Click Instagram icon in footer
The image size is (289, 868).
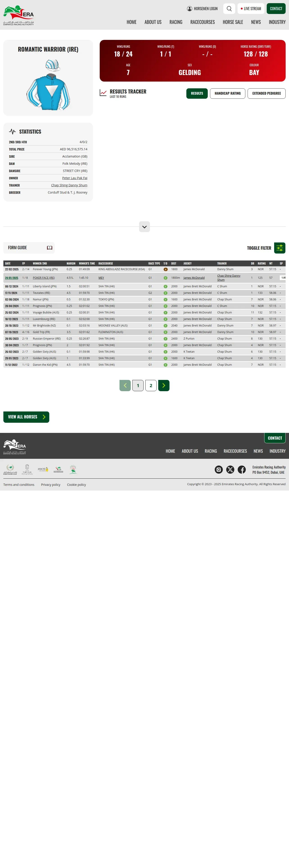coord(219,469)
